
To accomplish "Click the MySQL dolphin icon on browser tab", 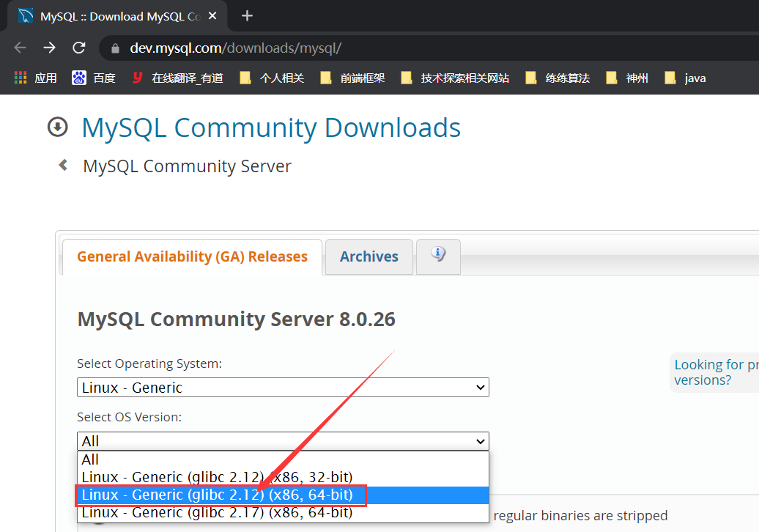I will point(24,15).
